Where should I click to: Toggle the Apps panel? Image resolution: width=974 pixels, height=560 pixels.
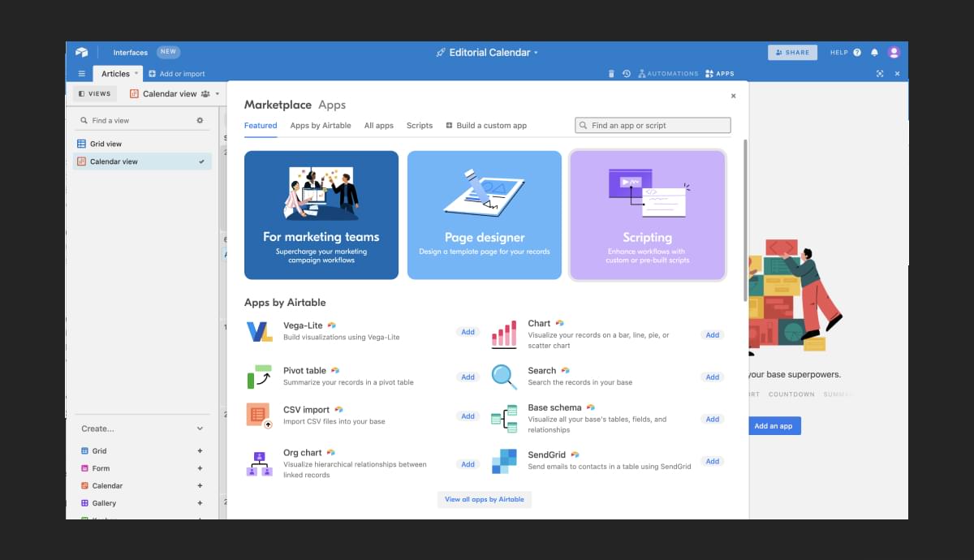click(720, 74)
